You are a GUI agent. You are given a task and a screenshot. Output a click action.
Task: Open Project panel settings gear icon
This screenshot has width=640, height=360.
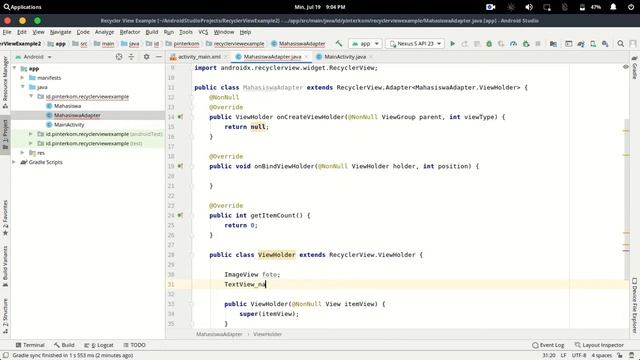click(146, 57)
